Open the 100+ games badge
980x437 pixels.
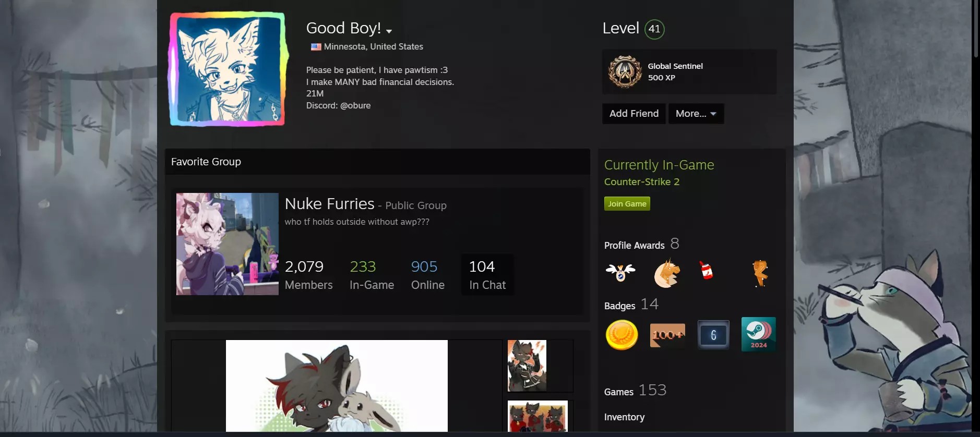[x=667, y=335]
